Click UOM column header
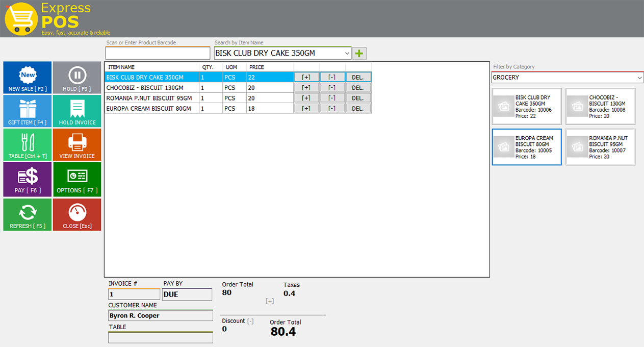Image resolution: width=644 pixels, height=347 pixels. pyautogui.click(x=235, y=67)
